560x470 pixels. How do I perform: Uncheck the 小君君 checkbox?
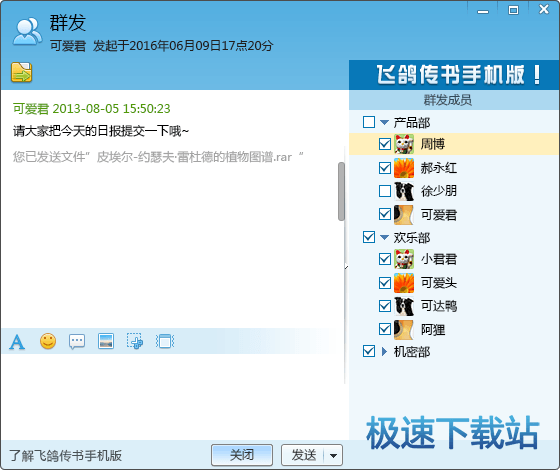coord(385,259)
